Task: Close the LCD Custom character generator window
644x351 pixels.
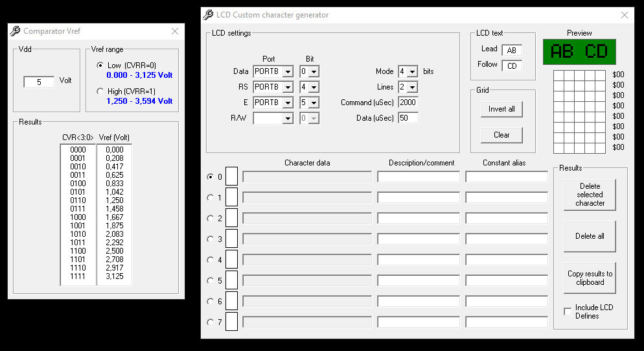Action: tap(625, 15)
